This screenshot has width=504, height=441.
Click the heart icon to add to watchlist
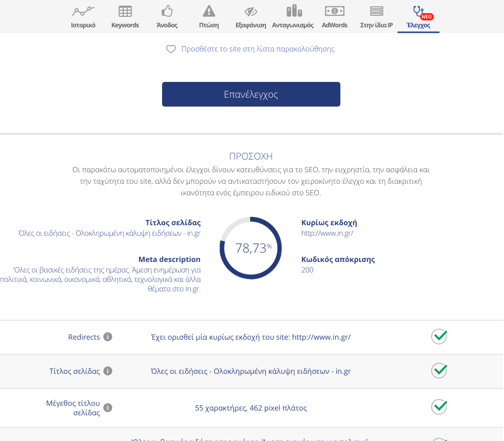(x=171, y=49)
